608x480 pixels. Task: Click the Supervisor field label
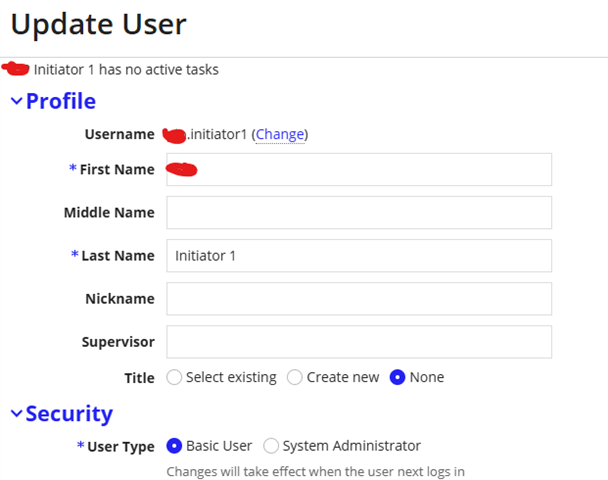tap(118, 342)
